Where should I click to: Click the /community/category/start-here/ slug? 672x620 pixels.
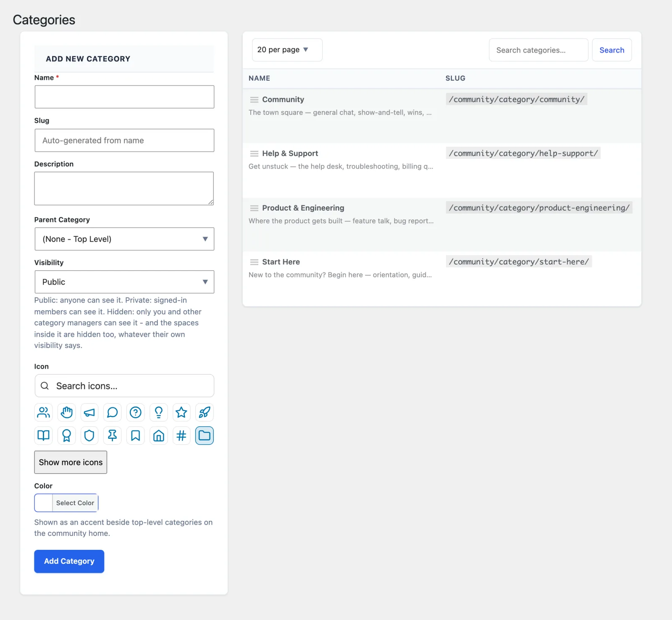coord(519,262)
